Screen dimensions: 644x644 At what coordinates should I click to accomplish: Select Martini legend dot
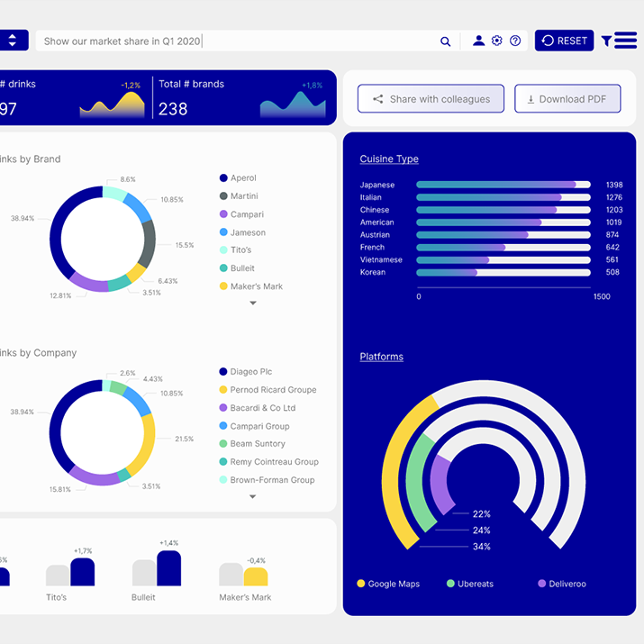click(223, 196)
